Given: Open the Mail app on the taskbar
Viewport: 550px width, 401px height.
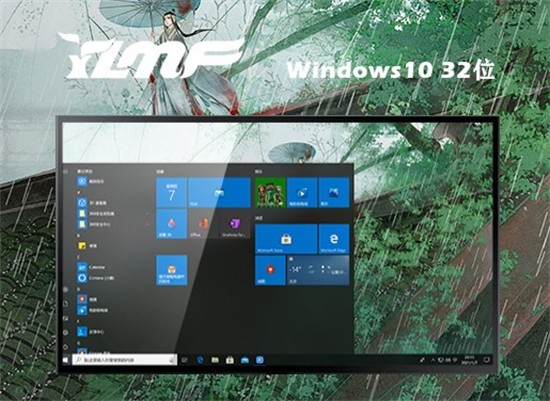Looking at the screenshot, I should (x=245, y=360).
